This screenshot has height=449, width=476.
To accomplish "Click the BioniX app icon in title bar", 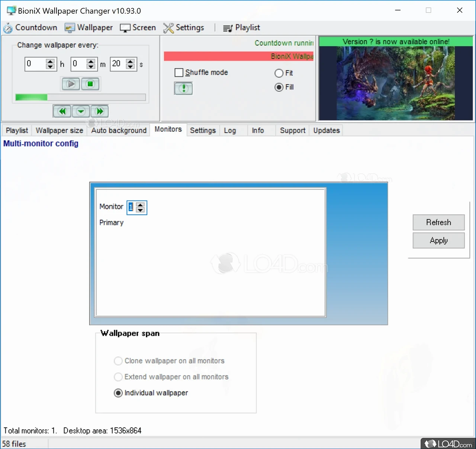I will point(12,10).
